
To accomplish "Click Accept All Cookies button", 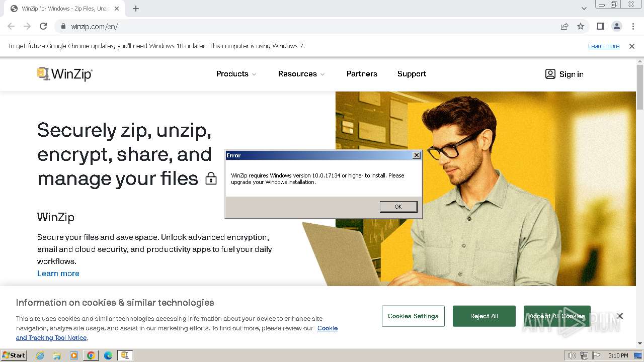I will [557, 316].
